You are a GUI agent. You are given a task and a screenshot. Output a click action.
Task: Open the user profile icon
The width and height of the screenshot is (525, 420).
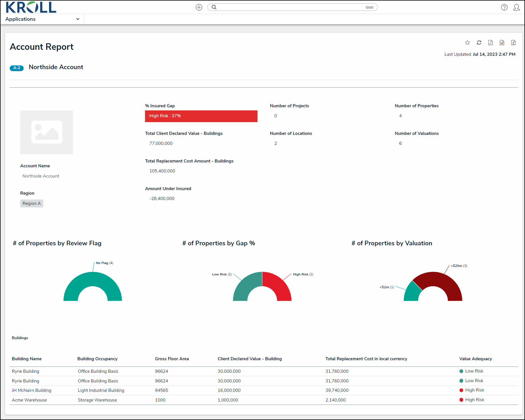click(516, 7)
